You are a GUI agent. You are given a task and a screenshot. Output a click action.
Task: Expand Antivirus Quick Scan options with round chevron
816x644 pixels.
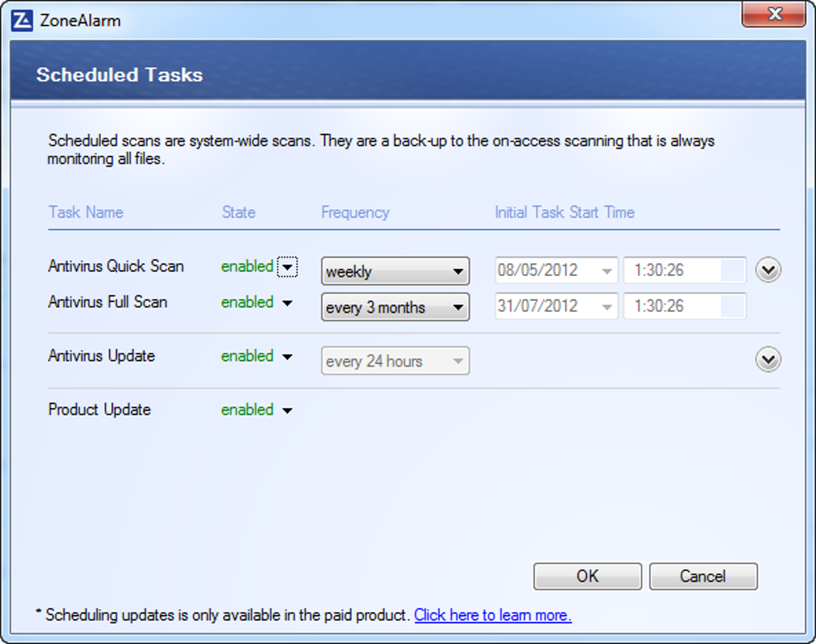coord(768,270)
